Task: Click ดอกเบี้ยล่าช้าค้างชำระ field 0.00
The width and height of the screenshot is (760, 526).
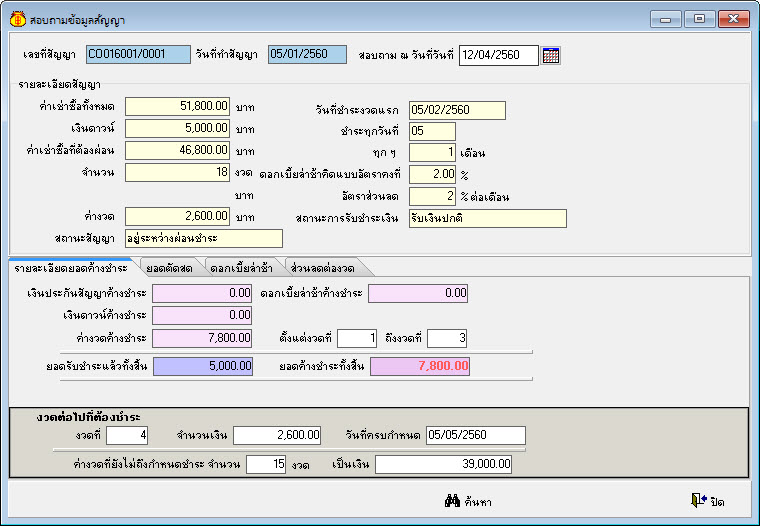Action: [x=418, y=293]
